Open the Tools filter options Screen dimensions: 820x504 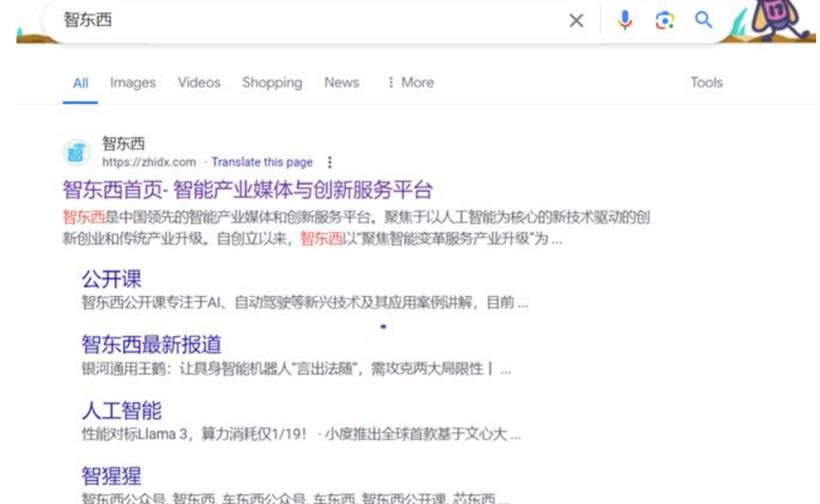pyautogui.click(x=706, y=82)
